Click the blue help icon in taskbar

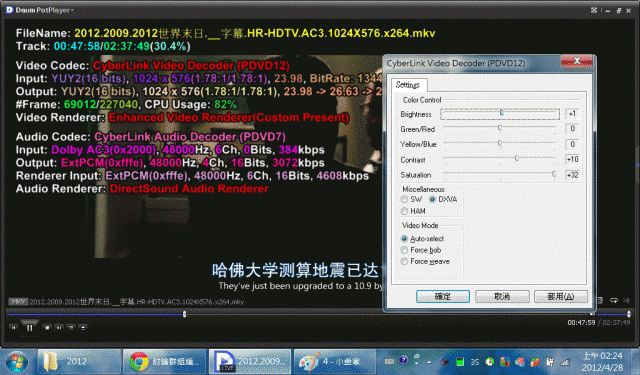pyautogui.click(x=403, y=360)
